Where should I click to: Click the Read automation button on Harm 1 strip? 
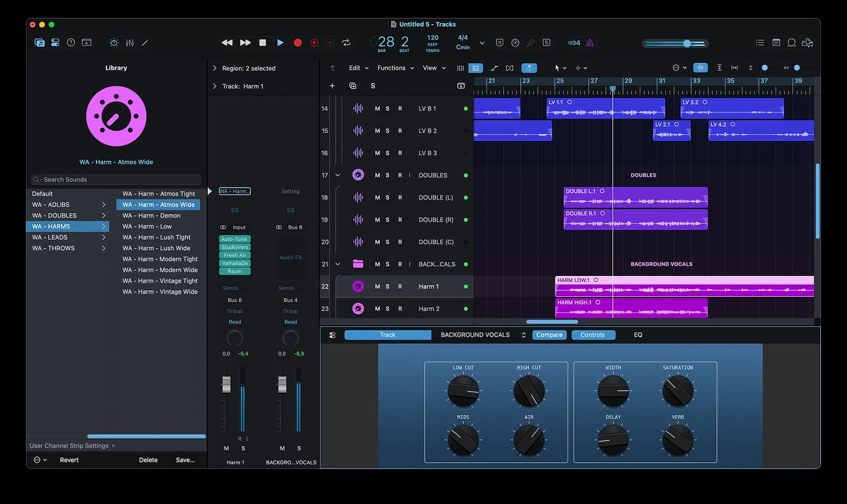(234, 321)
